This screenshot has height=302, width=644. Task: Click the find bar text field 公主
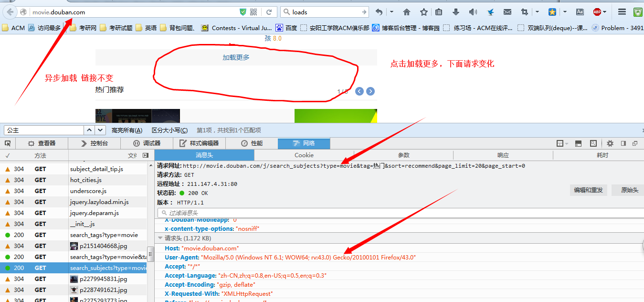(x=43, y=130)
